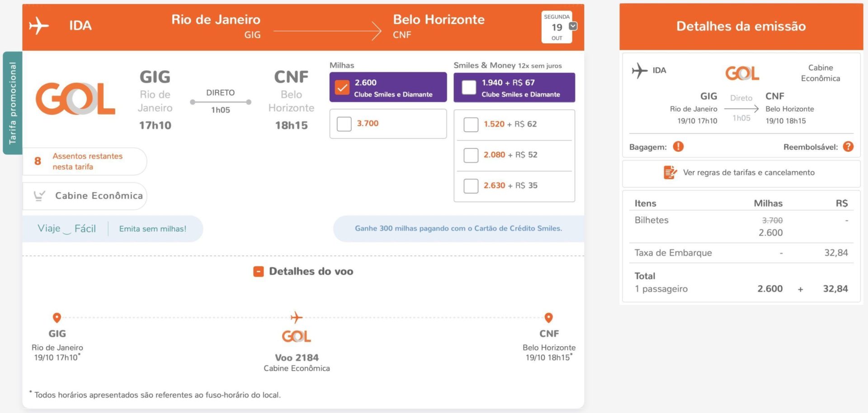Click the airplane icon in Detalhes da emissão

(x=640, y=70)
